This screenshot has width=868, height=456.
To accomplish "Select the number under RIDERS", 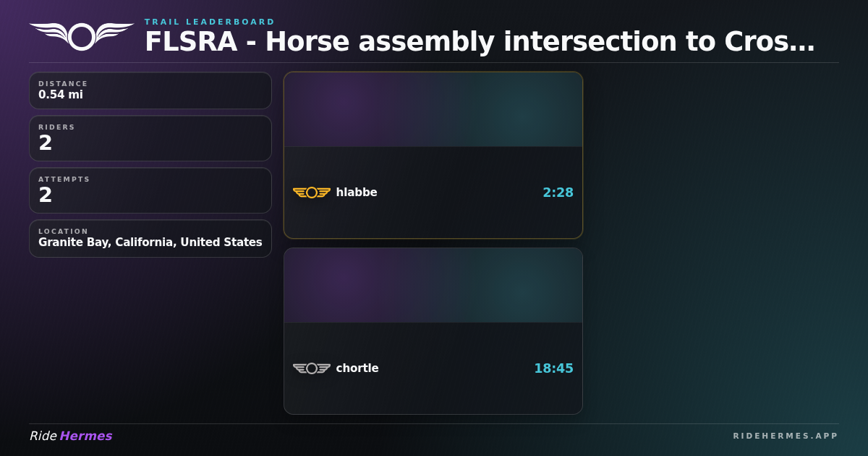I will tap(46, 143).
